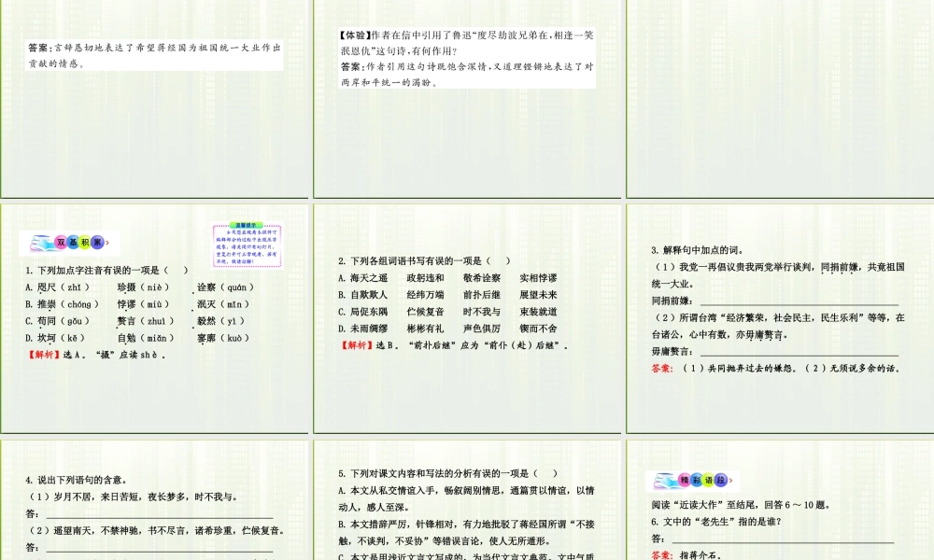
Task: Select option D 坎坷 (kě)
Action: (55, 338)
